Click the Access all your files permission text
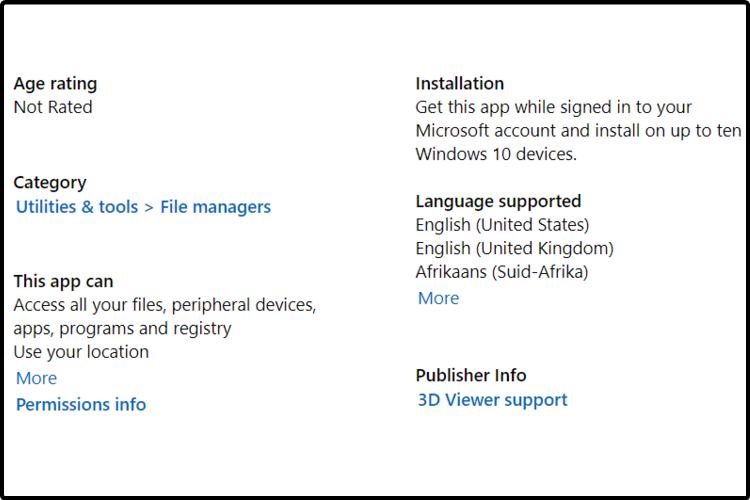750x500 pixels. pos(164,305)
